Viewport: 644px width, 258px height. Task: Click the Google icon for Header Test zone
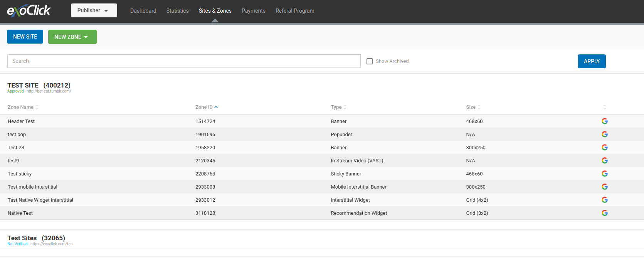[x=604, y=121]
